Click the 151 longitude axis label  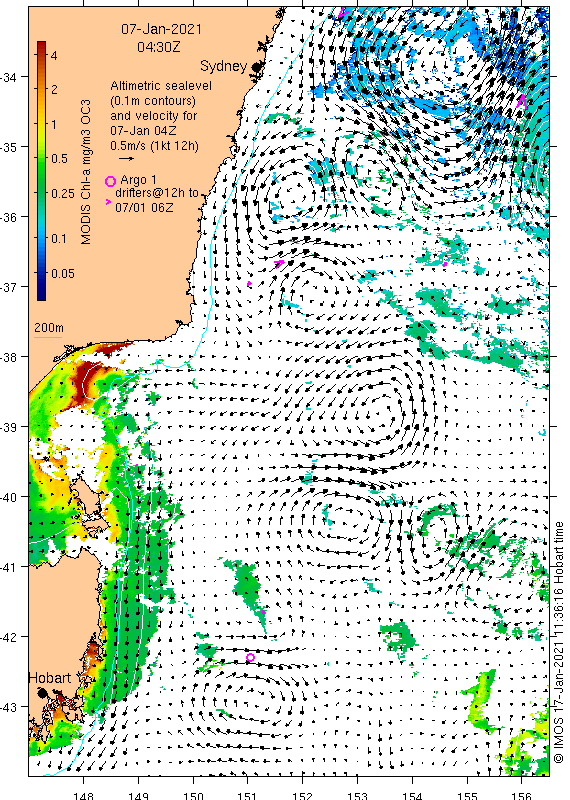pyautogui.click(x=247, y=795)
